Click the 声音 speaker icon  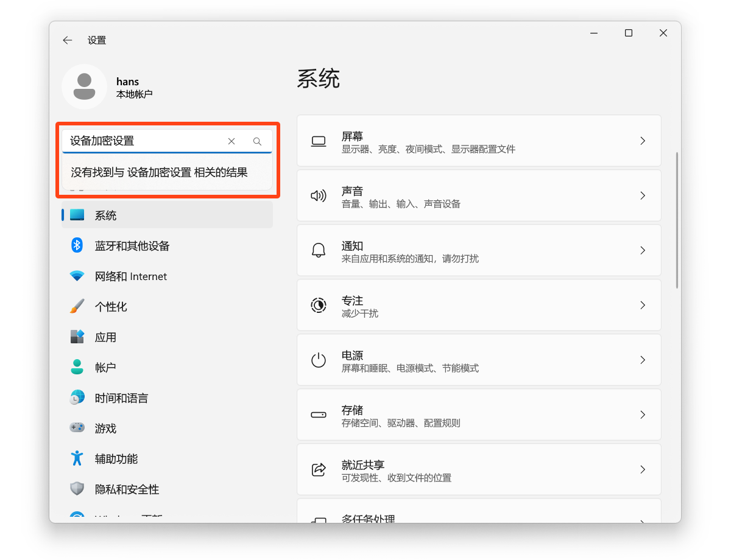[x=319, y=195]
